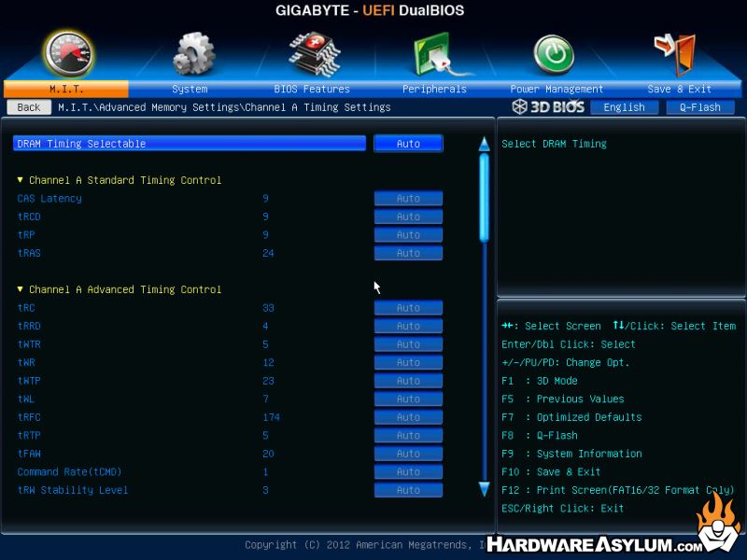Select the tWR label
The height and width of the screenshot is (560, 747).
coord(26,362)
